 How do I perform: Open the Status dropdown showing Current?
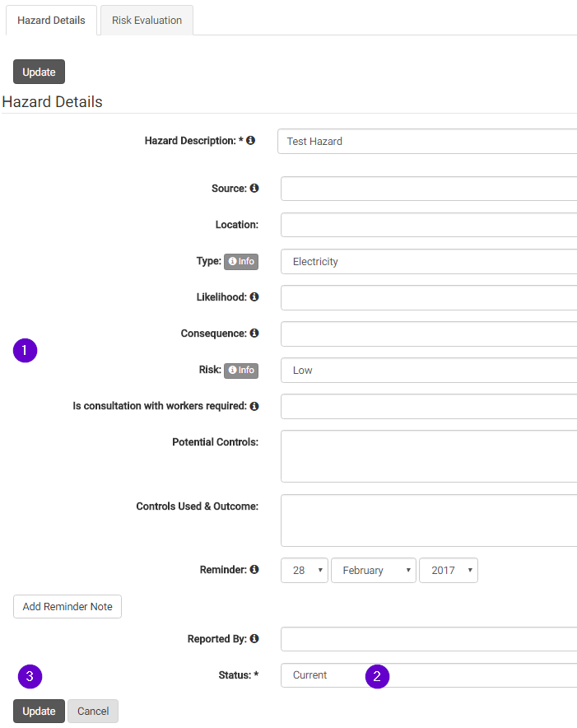click(x=429, y=675)
